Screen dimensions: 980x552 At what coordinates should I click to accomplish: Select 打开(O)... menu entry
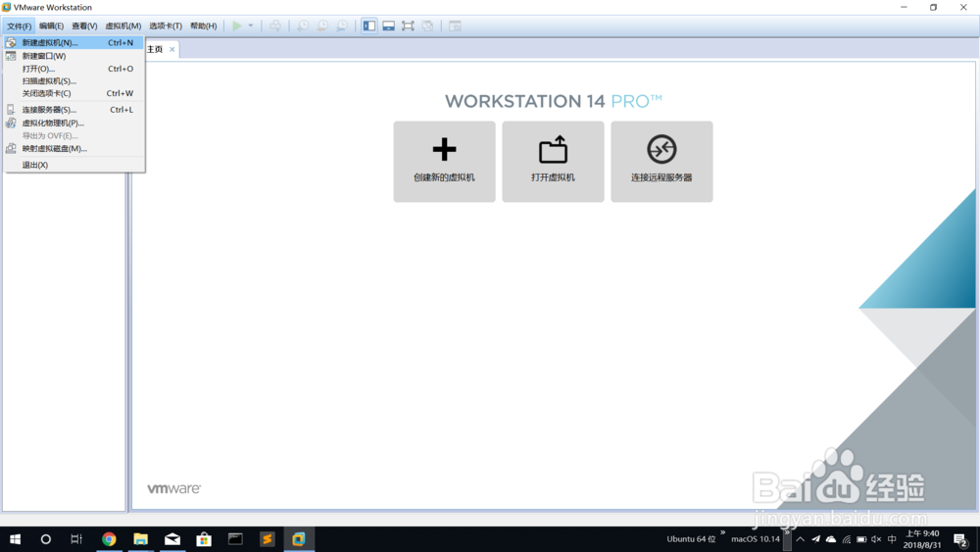74,69
